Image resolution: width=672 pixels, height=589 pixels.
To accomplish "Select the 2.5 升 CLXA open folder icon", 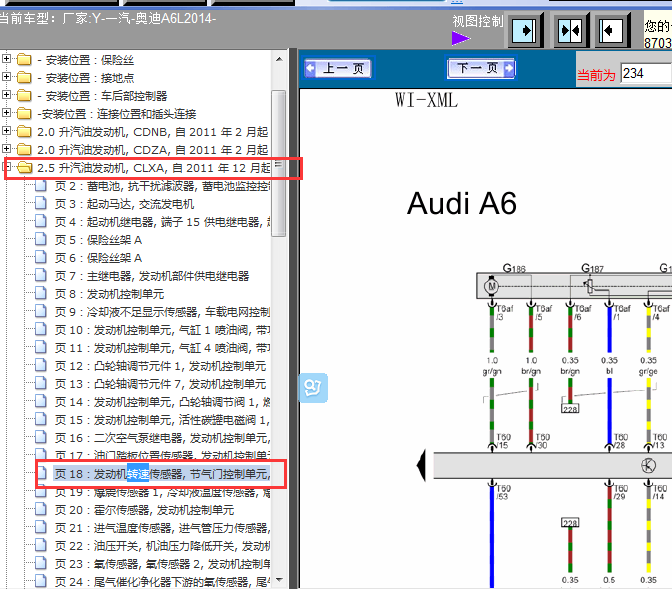I will 24,167.
